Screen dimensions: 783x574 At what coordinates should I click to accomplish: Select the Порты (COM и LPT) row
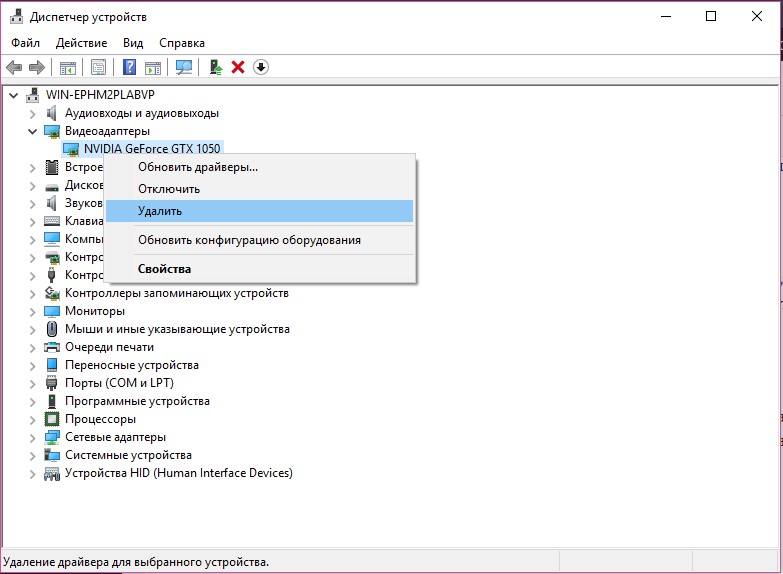point(119,383)
